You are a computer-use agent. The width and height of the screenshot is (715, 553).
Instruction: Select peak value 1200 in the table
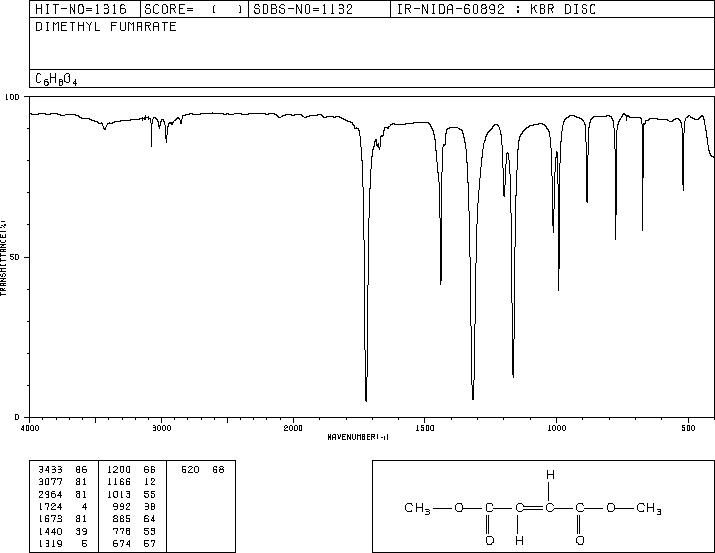119,470
